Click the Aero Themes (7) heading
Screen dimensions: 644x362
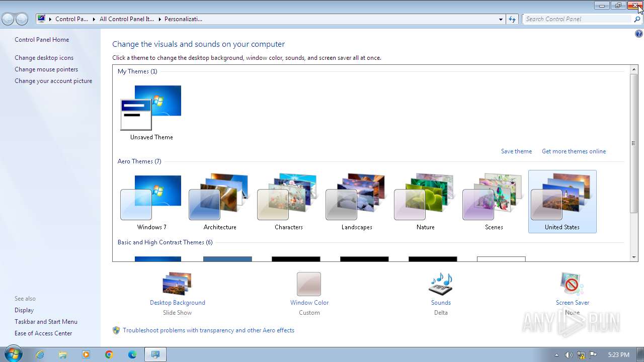tap(139, 161)
